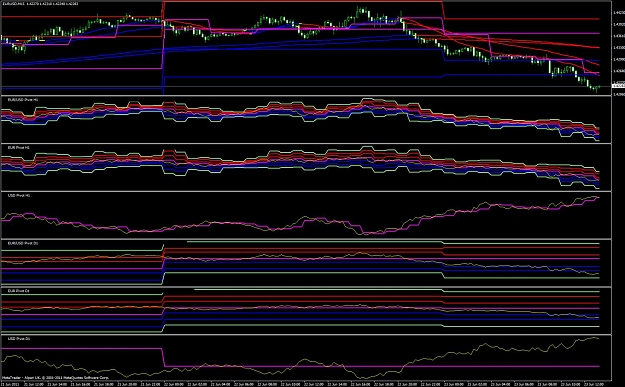625x387 pixels.
Task: Select the EUR Pivot H1 indicator label
Action: pos(19,147)
